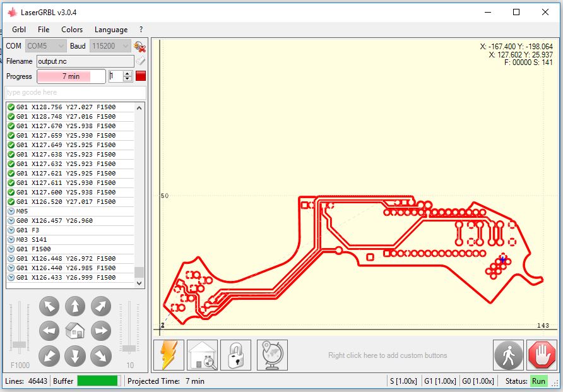Screen dimensions: 563x392
Task: Open the Grbl menu
Action: pyautogui.click(x=19, y=30)
